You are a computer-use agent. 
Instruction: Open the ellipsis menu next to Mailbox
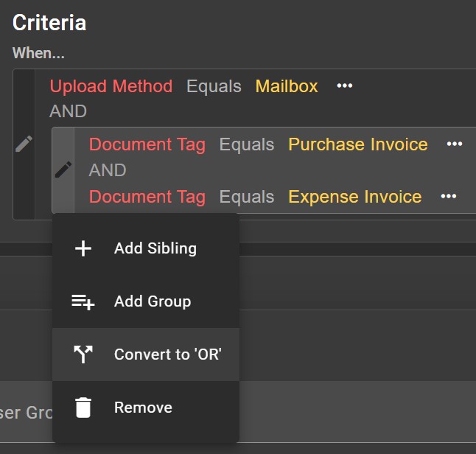344,86
